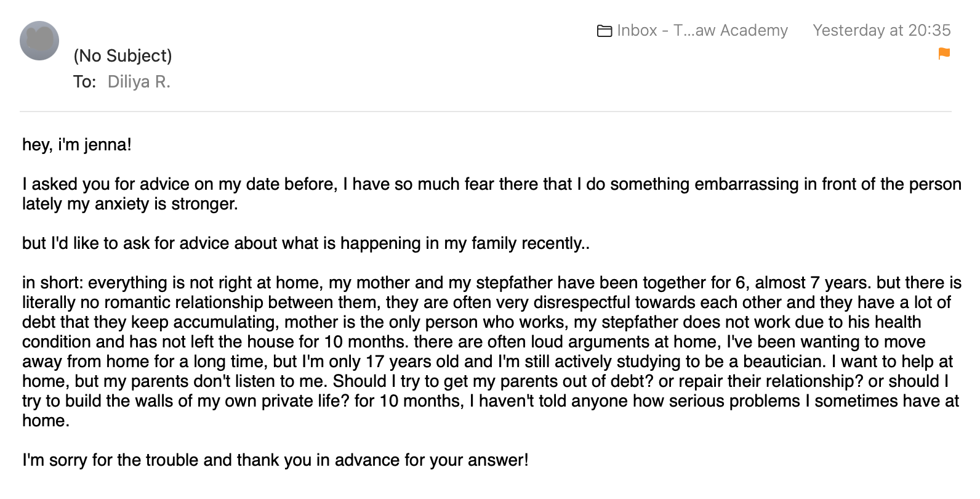This screenshot has height=499, width=980.
Task: Click the sentence starting I asked you for advice
Action: point(179,184)
